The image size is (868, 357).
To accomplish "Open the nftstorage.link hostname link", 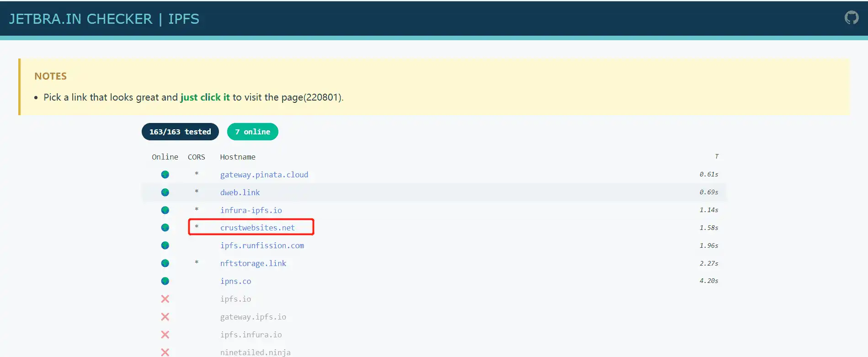I will [253, 263].
